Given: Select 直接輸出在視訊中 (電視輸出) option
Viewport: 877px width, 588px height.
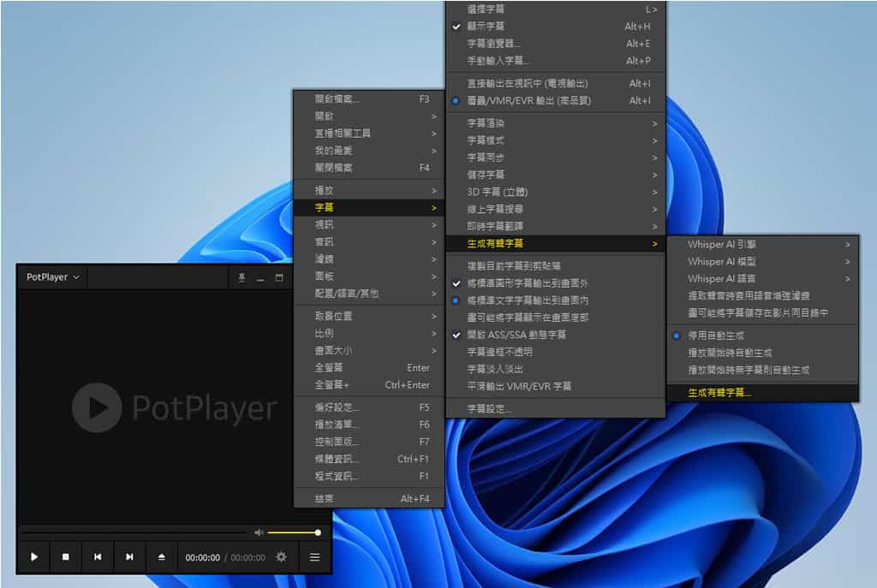Looking at the screenshot, I should pyautogui.click(x=555, y=83).
